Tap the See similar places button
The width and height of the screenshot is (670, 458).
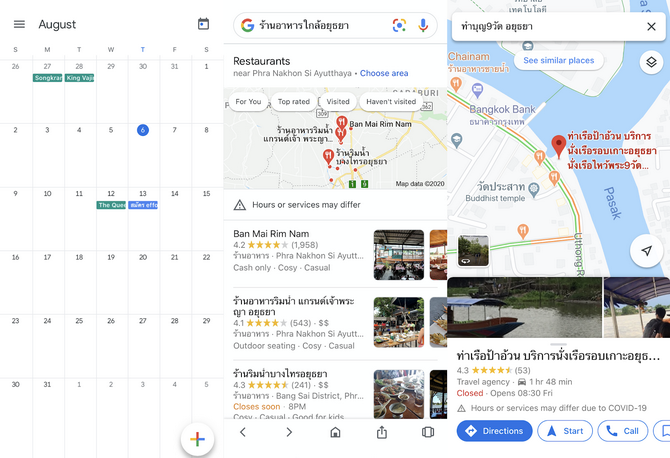coord(558,60)
